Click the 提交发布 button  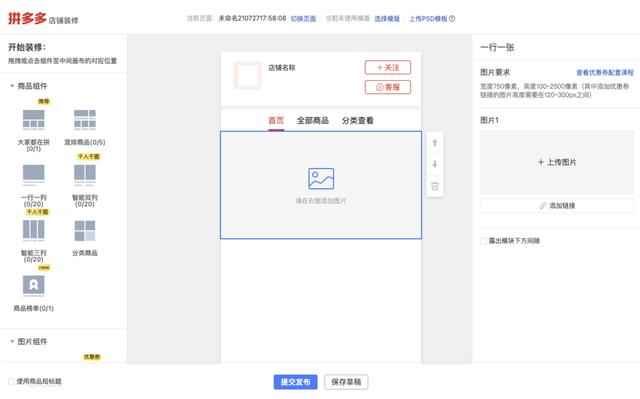[296, 382]
